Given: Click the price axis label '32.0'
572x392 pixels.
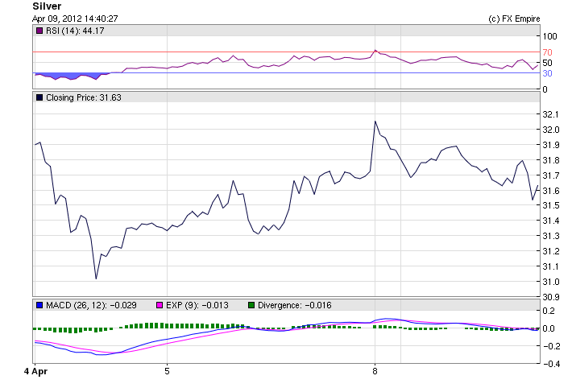Looking at the screenshot, I should coord(551,130).
